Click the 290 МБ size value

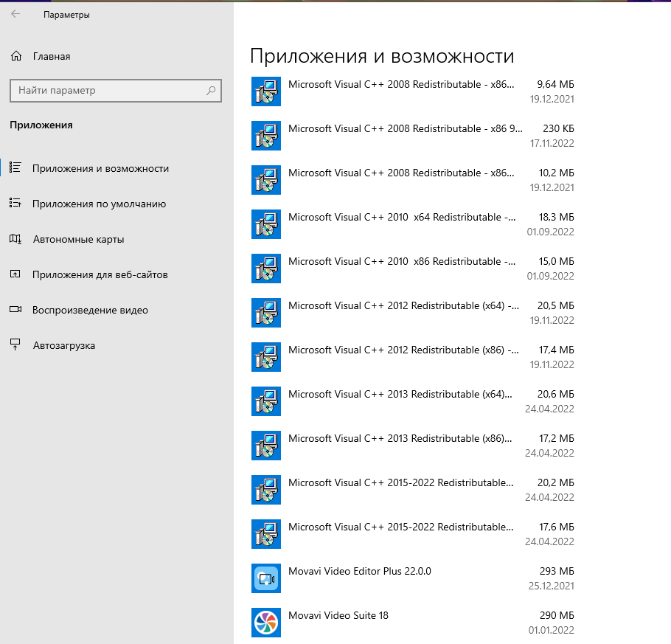click(557, 615)
